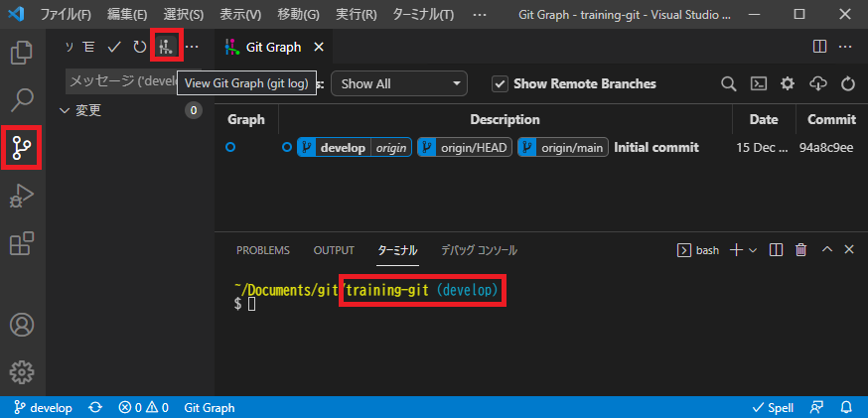Click errors and warnings count in status bar
Screen dimensions: 868x418
143,408
